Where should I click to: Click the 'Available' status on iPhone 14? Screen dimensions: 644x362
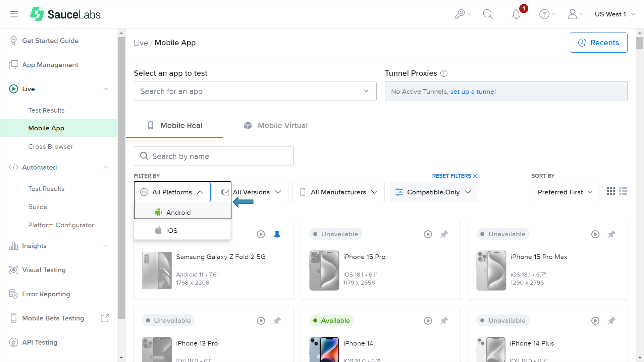331,320
